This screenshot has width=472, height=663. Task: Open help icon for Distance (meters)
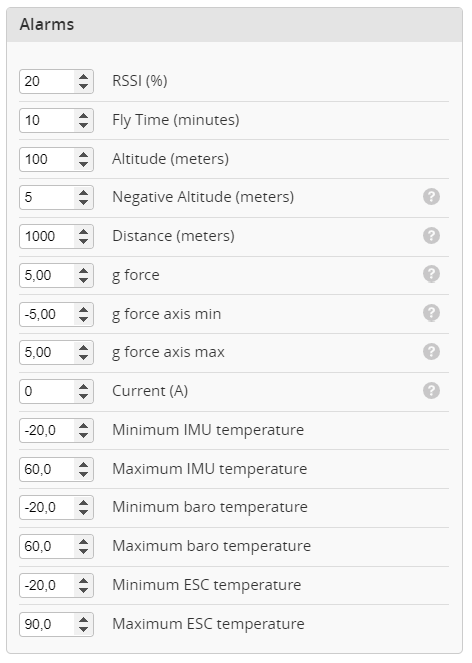(431, 236)
